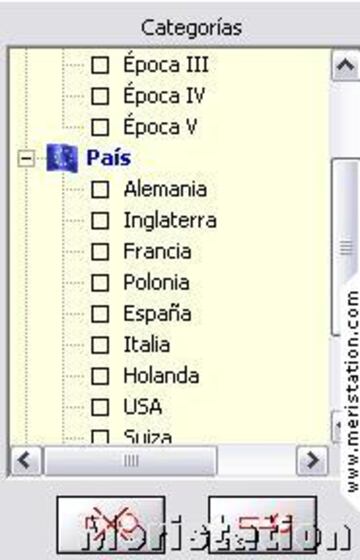Collapse the País category node

coord(26,158)
